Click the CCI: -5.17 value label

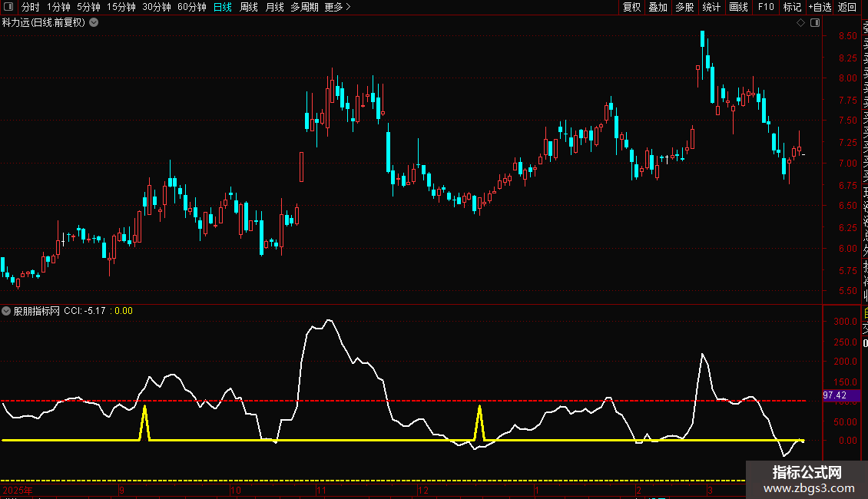[x=84, y=311]
